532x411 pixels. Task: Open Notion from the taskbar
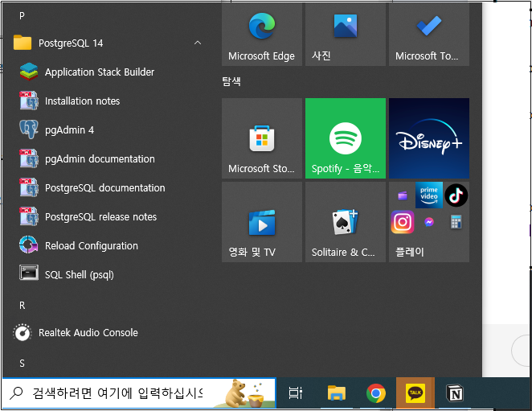(455, 393)
